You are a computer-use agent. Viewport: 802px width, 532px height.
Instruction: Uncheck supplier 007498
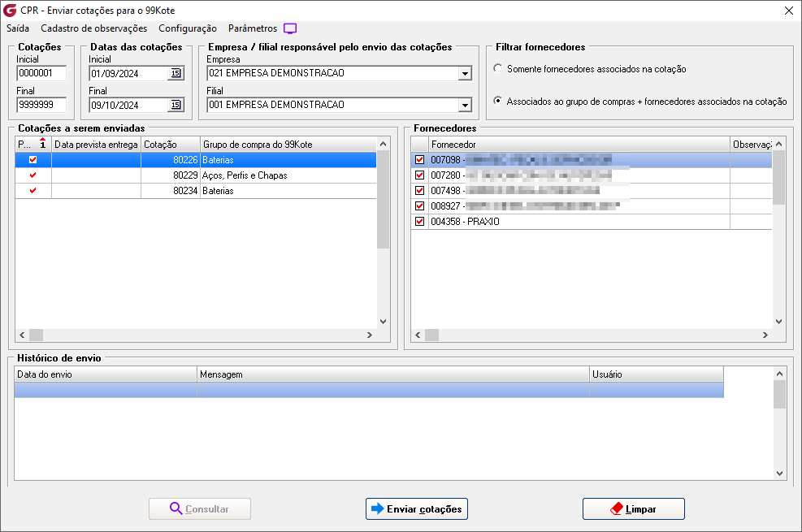click(420, 190)
